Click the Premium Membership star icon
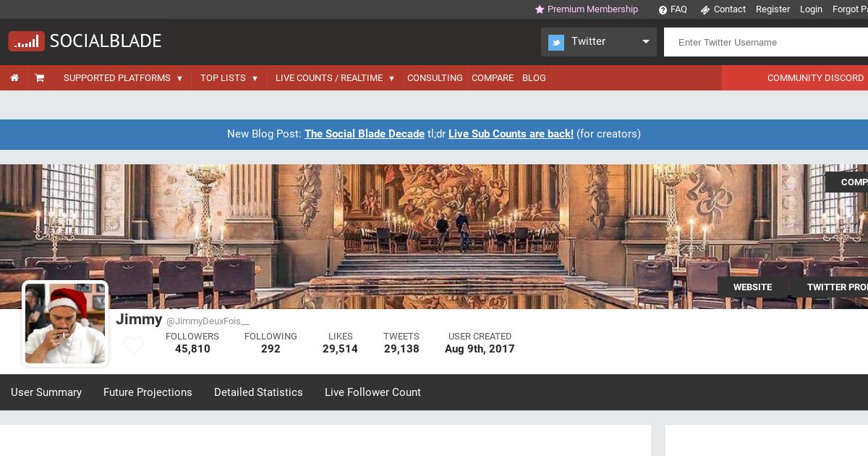Screen dimensions: 868x456 pos(540,9)
